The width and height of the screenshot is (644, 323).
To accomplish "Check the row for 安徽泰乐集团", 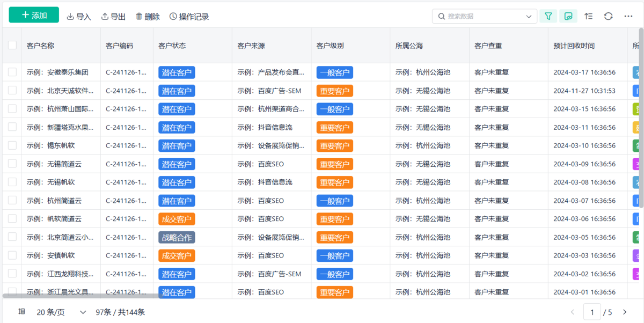I will point(12,72).
